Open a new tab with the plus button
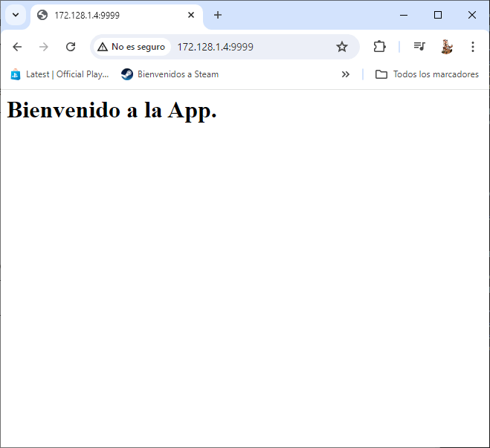The image size is (490, 448). pyautogui.click(x=218, y=15)
